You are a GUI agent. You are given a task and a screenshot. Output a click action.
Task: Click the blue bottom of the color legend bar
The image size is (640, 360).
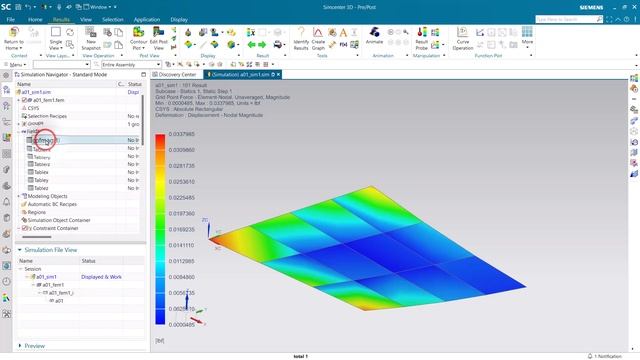[x=160, y=319]
